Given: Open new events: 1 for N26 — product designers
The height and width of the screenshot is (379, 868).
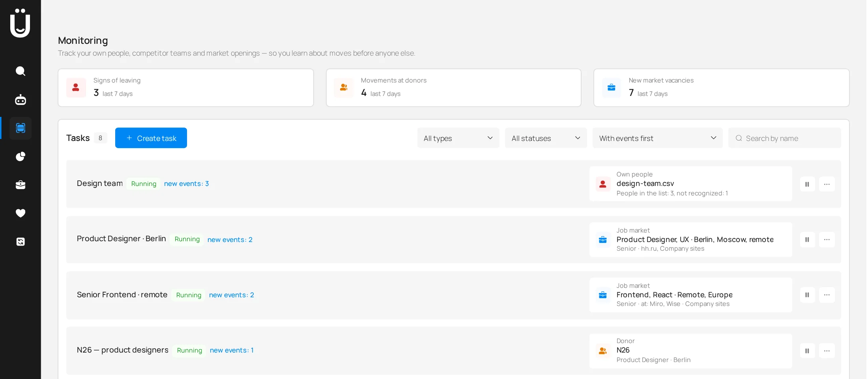Looking at the screenshot, I should coord(232,350).
